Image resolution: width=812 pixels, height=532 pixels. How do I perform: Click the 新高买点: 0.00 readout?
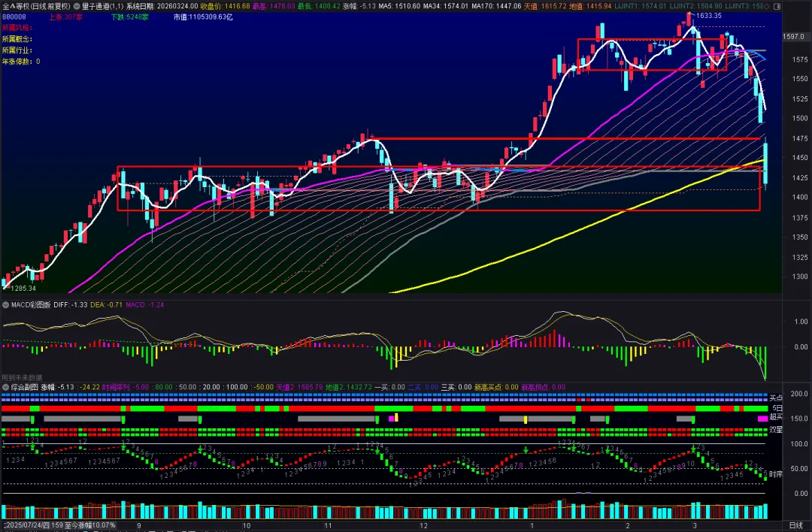click(496, 387)
